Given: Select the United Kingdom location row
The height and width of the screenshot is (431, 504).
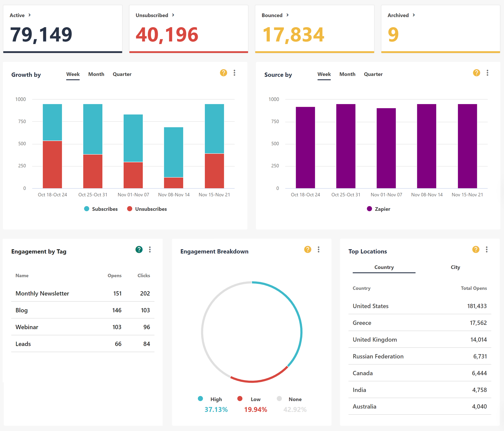Looking at the screenshot, I should click(x=419, y=339).
